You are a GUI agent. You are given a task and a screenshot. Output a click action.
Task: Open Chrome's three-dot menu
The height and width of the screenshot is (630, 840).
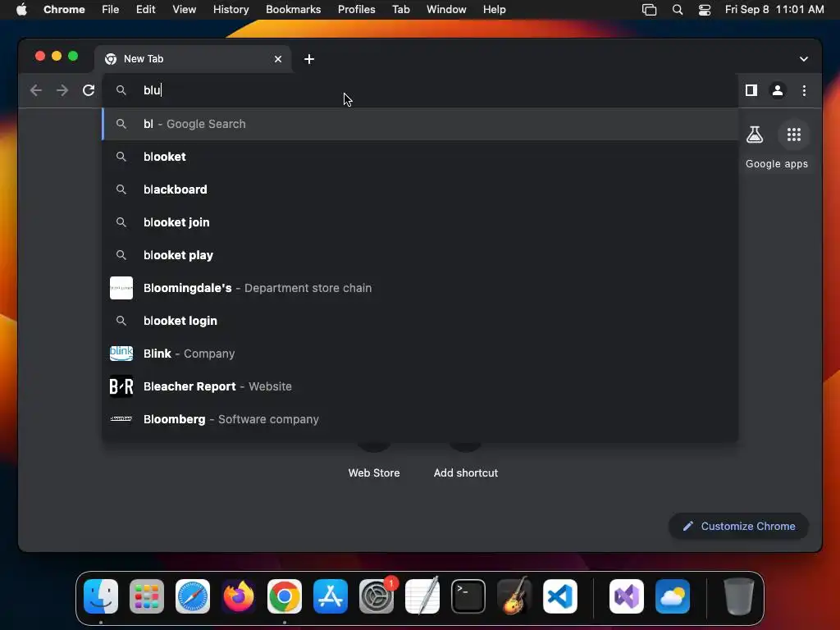[x=804, y=90]
